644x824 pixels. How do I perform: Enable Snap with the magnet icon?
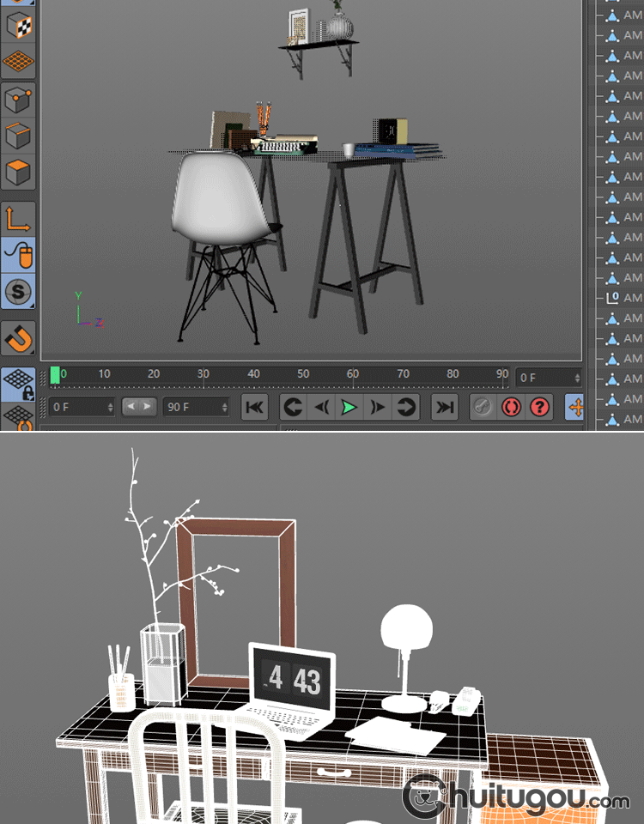tap(18, 338)
